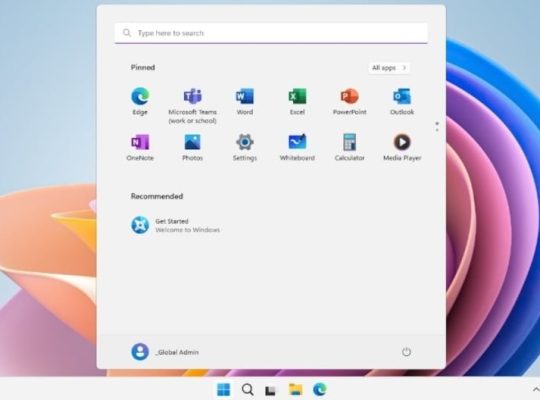Open Search from the taskbar

tap(247, 390)
